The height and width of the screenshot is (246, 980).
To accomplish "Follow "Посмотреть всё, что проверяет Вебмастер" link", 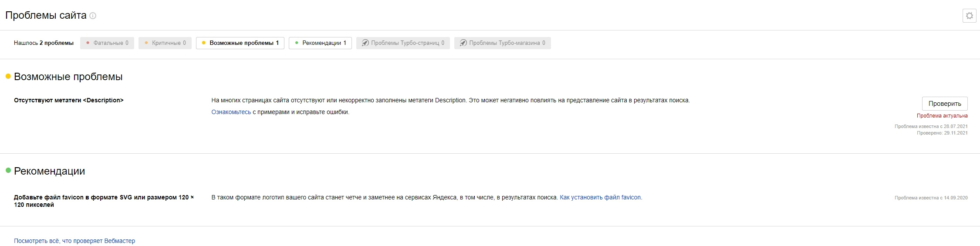I will coord(74,241).
